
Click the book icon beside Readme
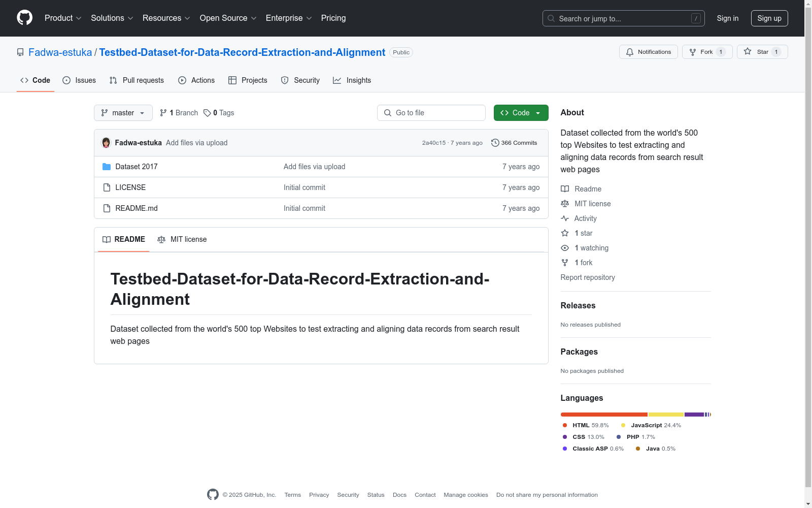coord(565,189)
